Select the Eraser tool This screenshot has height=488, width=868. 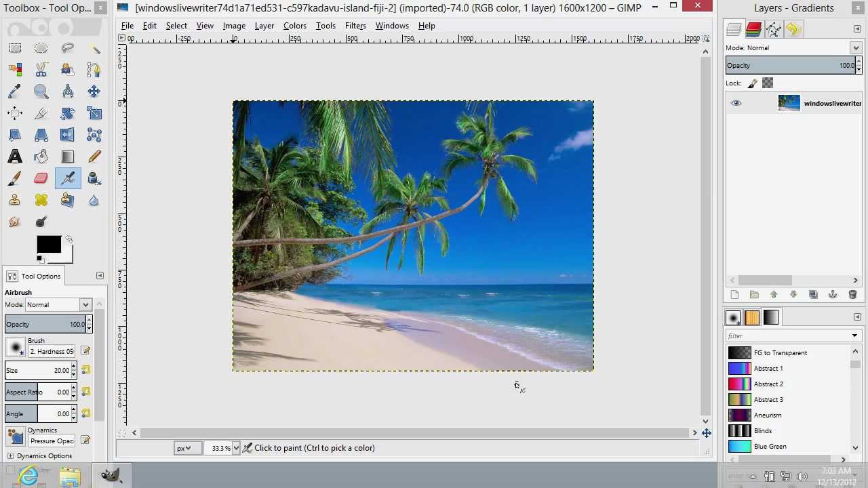click(x=41, y=178)
